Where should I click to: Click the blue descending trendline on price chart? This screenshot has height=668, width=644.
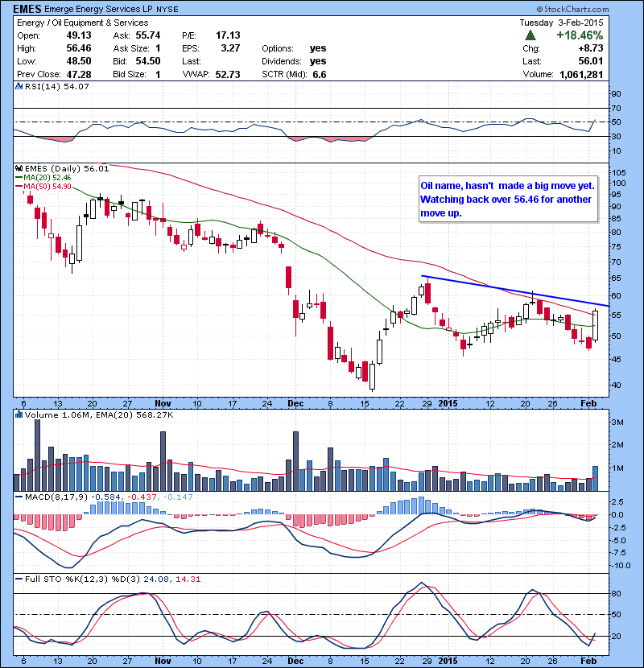[x=515, y=291]
